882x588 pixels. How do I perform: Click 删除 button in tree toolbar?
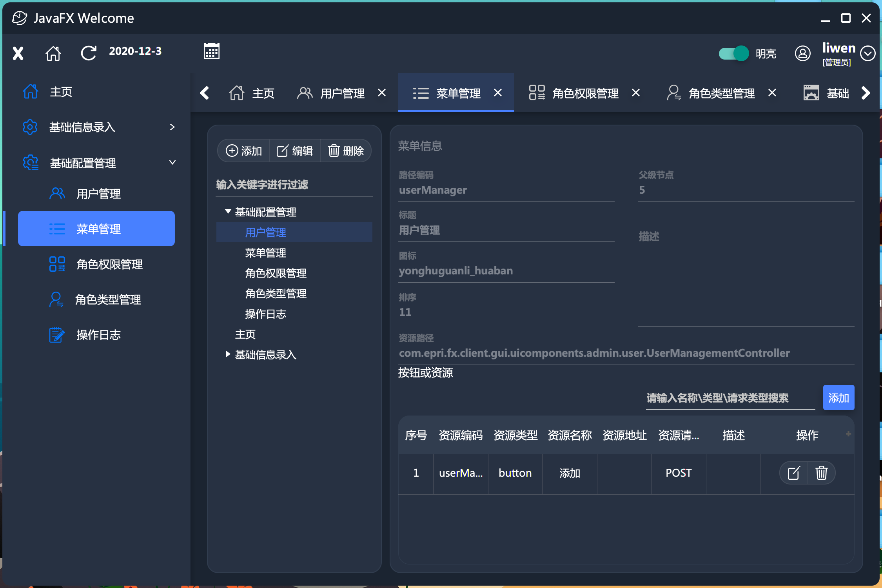[x=346, y=151]
